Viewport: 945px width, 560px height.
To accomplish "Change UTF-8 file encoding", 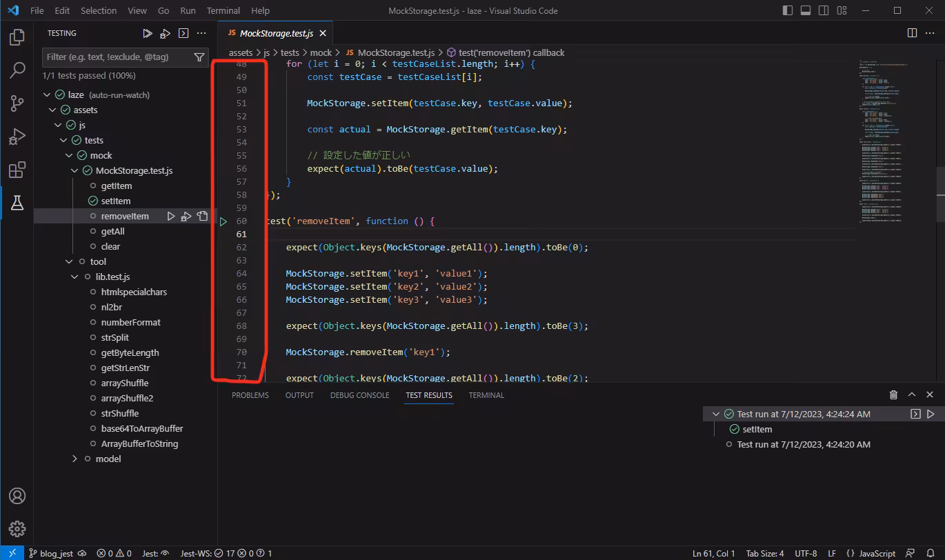I will [806, 553].
